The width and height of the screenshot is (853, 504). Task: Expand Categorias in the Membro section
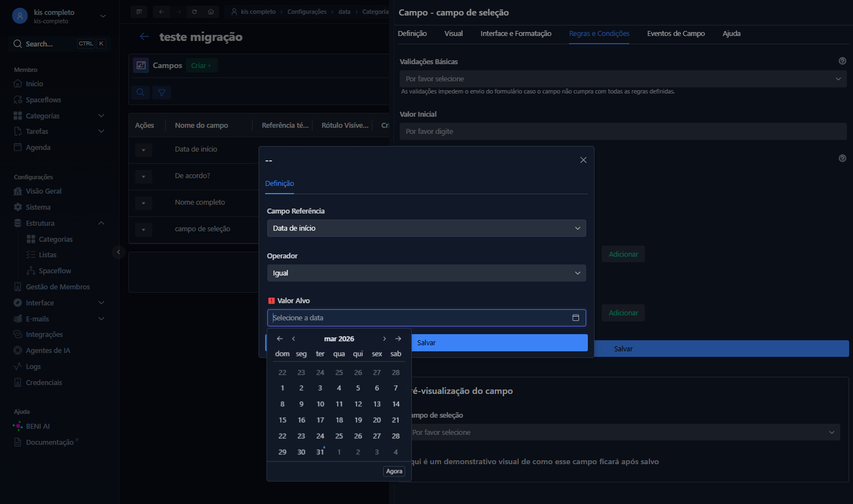101,116
